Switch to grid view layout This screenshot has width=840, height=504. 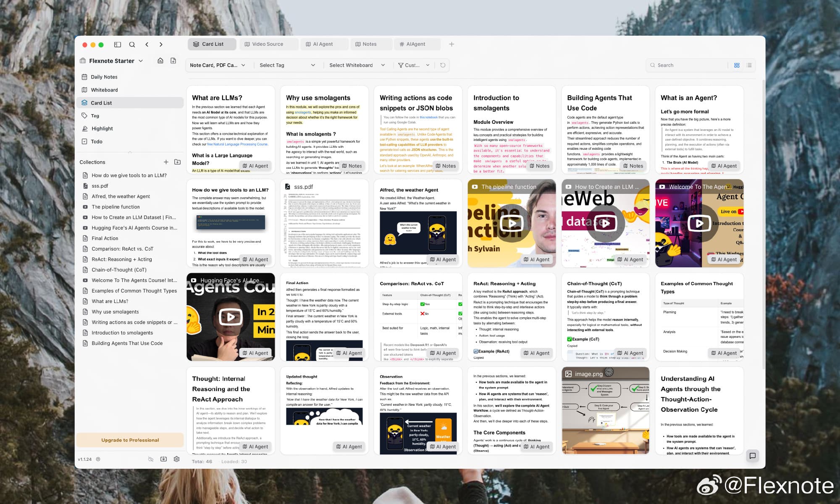(x=737, y=65)
